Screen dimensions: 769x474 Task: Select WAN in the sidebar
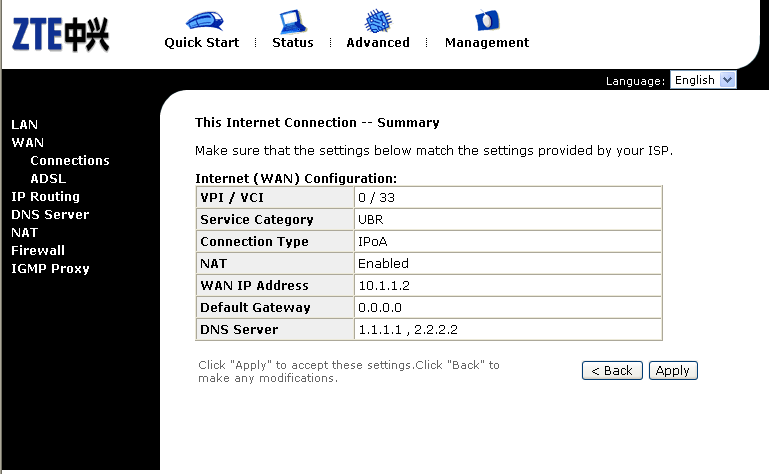(27, 143)
